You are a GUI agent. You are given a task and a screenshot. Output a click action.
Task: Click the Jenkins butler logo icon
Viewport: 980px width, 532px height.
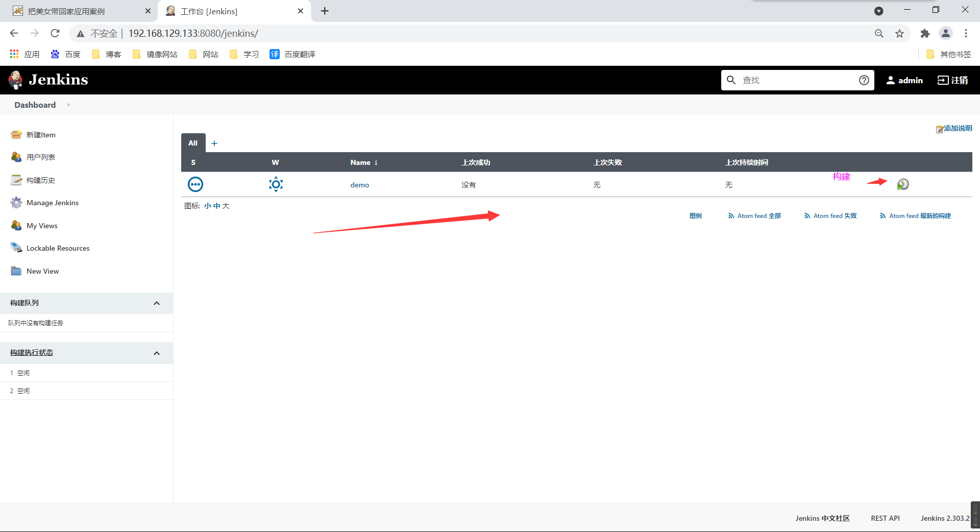click(16, 80)
